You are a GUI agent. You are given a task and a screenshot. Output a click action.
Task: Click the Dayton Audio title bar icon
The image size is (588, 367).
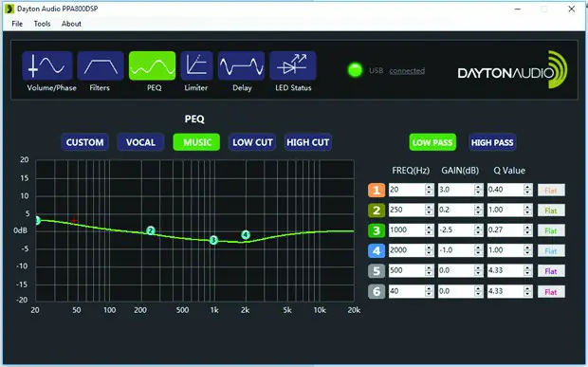[x=9, y=9]
